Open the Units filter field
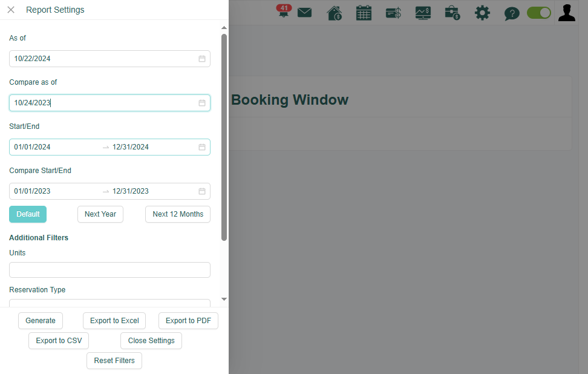This screenshot has height=374, width=588. tap(109, 270)
